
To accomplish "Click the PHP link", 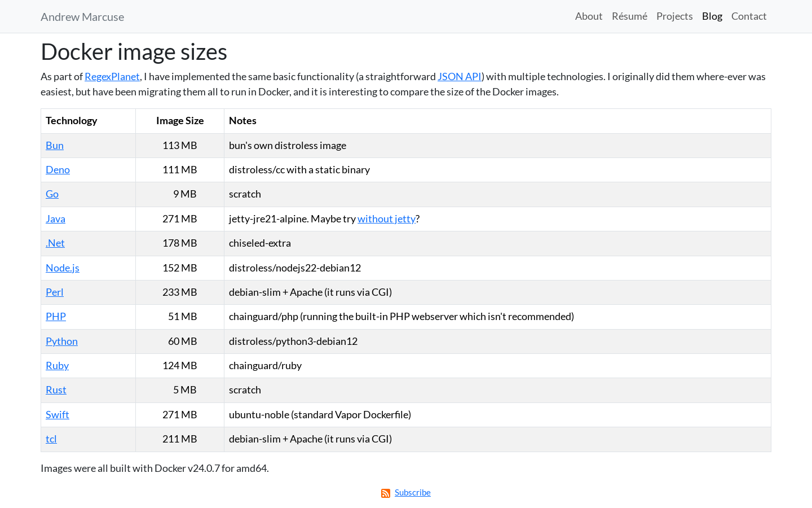I will point(56,317).
